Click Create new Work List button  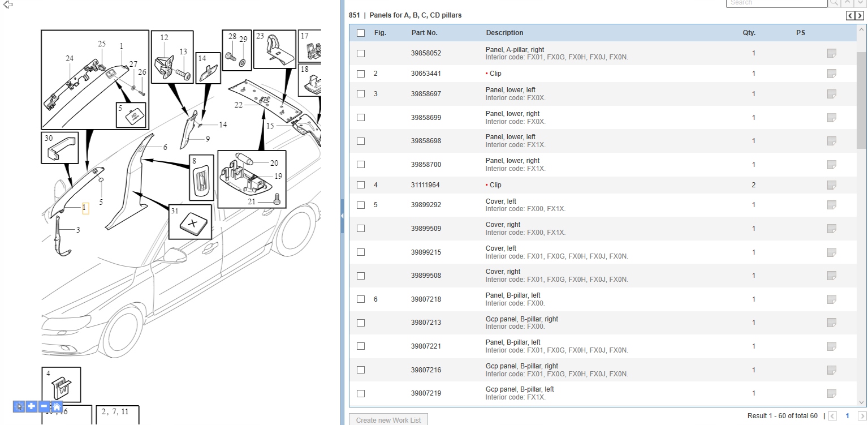pos(388,420)
